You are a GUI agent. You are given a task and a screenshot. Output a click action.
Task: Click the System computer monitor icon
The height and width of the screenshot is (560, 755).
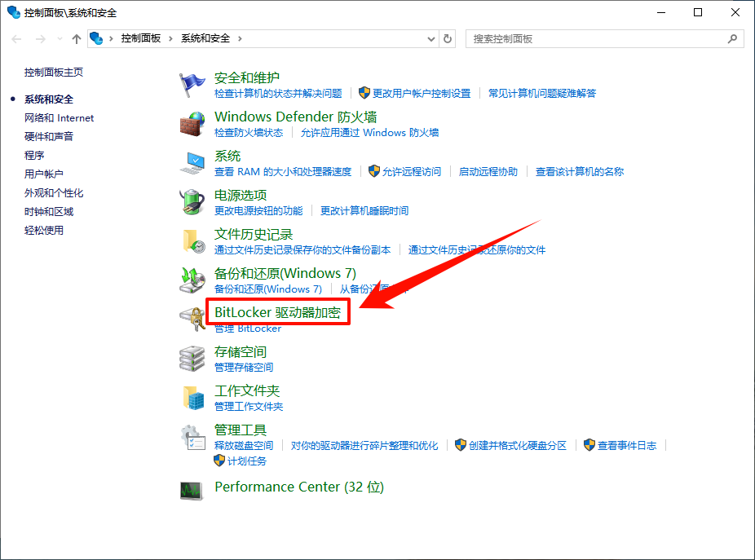(192, 163)
